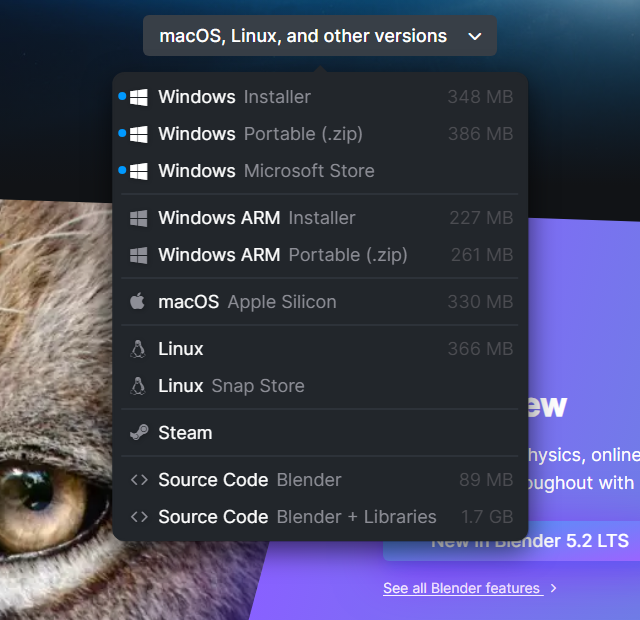Select macOS Apple Silicon download
Screen dimensions: 640x620
click(320, 302)
